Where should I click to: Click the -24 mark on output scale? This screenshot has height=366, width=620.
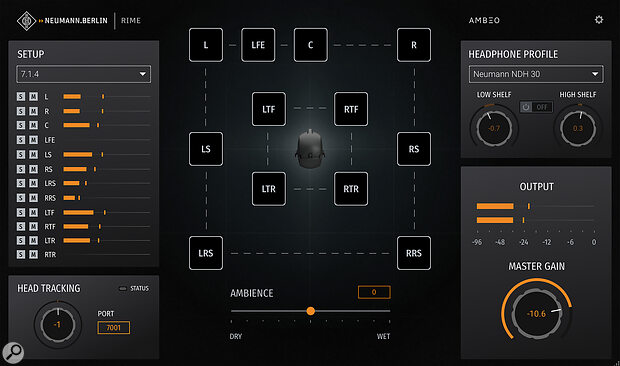click(x=524, y=242)
